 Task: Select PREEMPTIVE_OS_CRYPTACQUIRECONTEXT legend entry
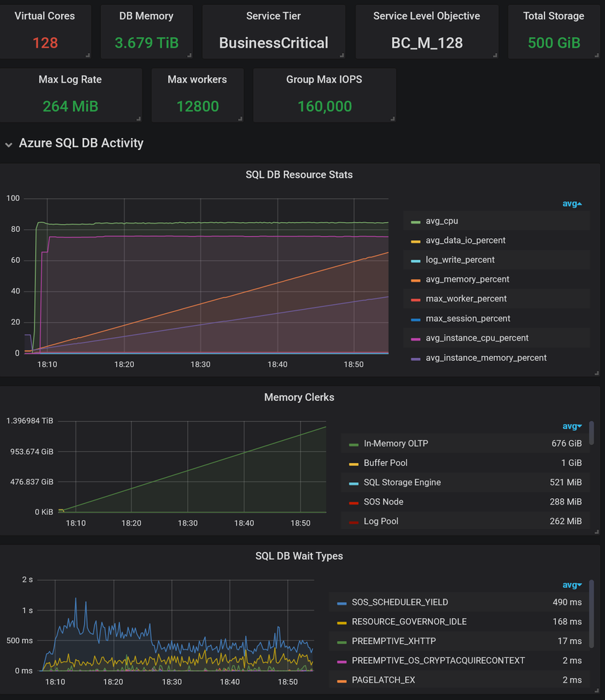tap(438, 661)
